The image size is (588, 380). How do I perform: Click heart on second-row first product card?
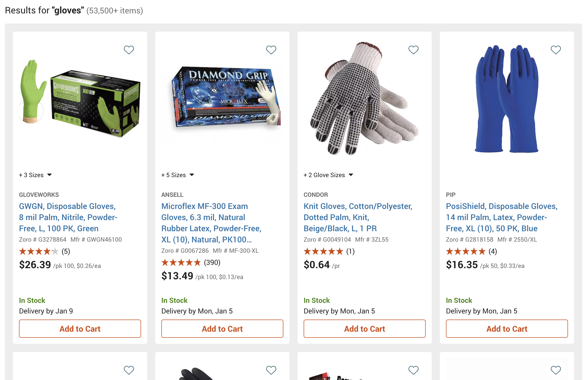[129, 370]
